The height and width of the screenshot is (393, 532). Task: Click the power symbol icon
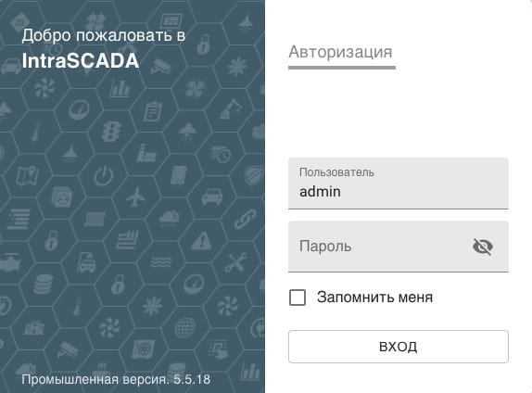104,176
